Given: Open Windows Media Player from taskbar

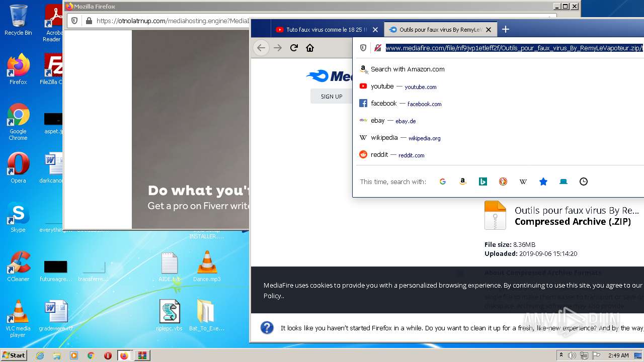Looking at the screenshot, I should point(74,355).
